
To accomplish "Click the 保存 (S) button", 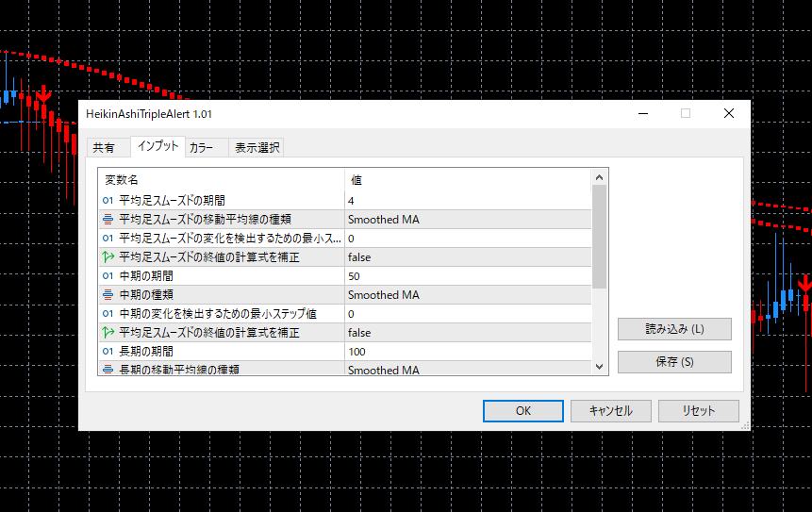I will tap(674, 362).
